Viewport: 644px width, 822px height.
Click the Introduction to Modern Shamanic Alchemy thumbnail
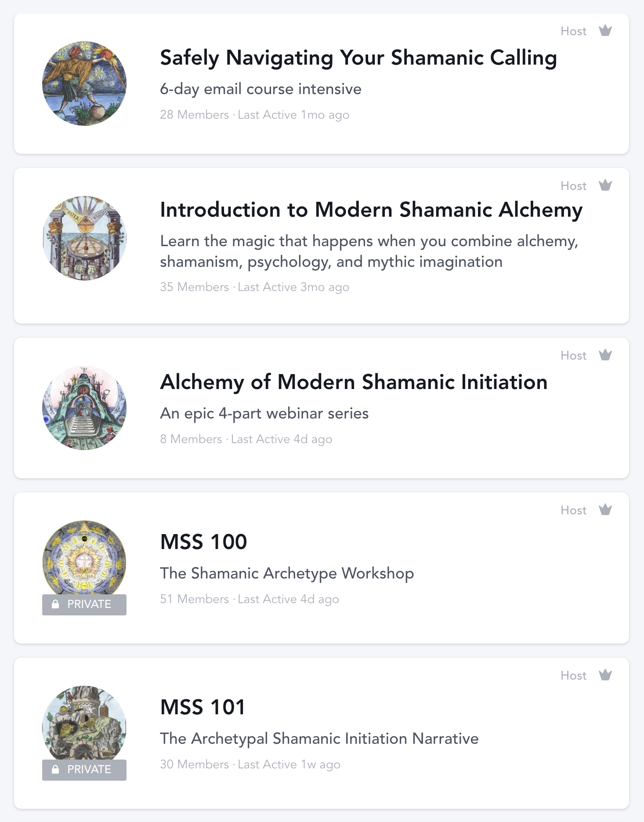pos(84,238)
